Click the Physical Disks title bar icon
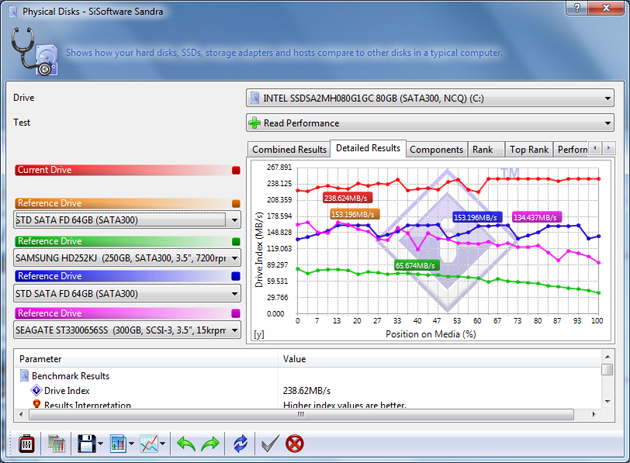 click(13, 12)
